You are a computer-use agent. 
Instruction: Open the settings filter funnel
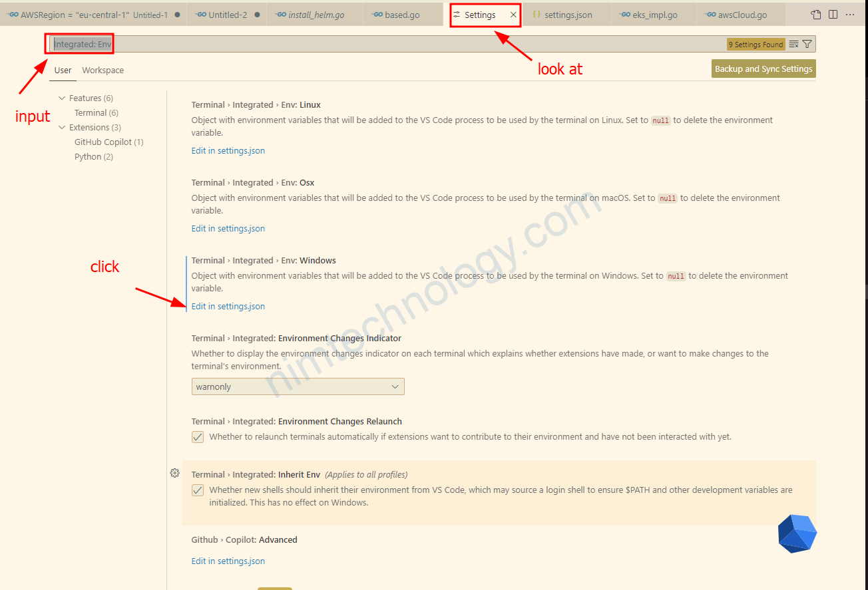807,45
